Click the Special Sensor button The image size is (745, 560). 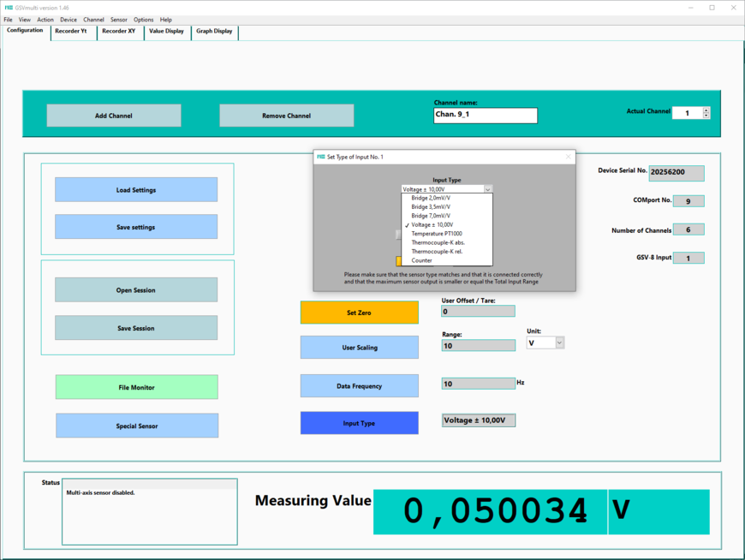coord(137,426)
